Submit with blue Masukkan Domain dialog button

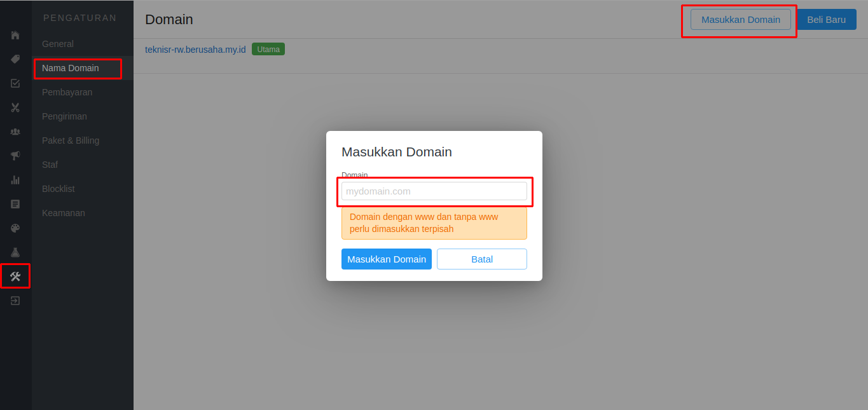tap(387, 259)
